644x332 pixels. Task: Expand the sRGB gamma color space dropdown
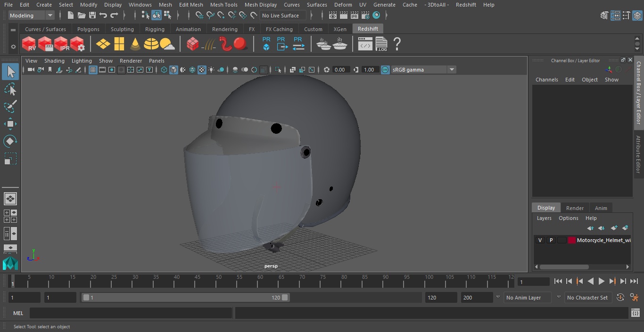[451, 70]
